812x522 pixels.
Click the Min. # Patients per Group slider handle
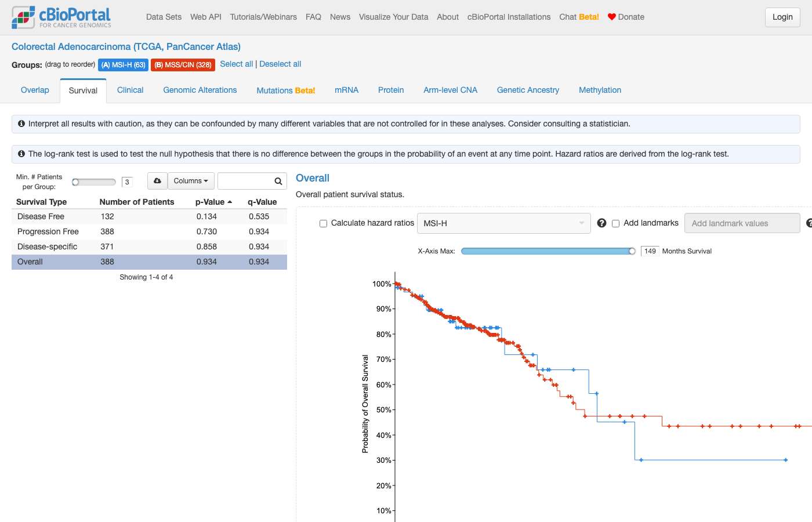pos(75,182)
